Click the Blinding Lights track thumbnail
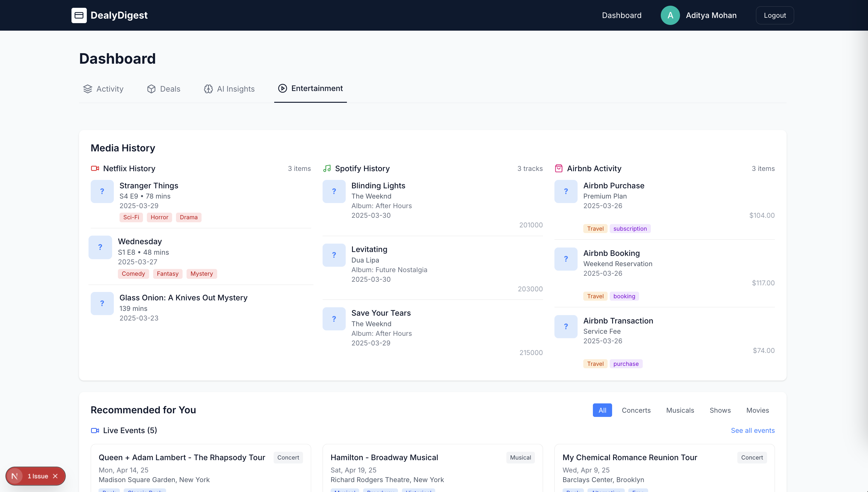Screen dimensions: 868x492 pyautogui.click(x=334, y=191)
